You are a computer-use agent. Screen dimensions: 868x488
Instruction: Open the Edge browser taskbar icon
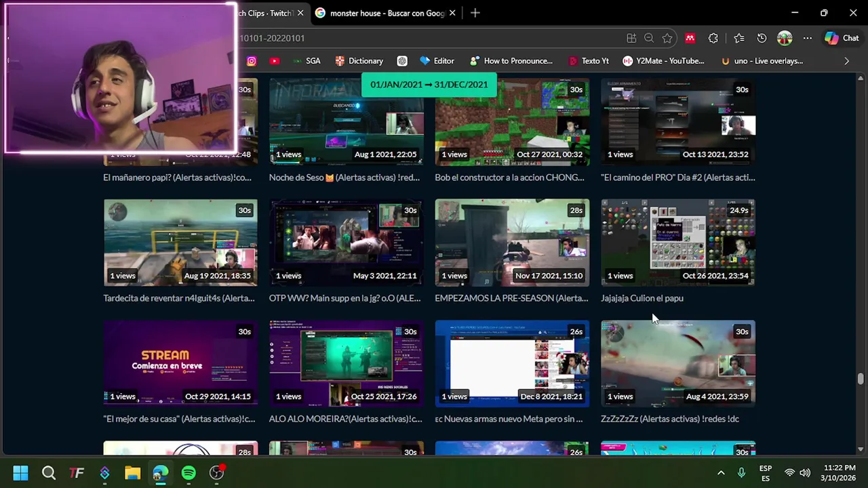(160, 472)
